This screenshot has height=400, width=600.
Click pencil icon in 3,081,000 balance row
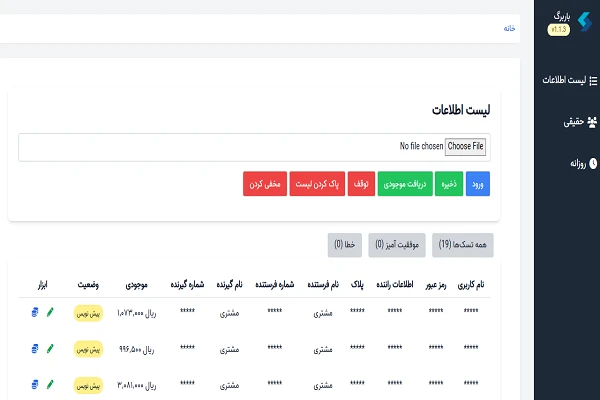(x=51, y=384)
